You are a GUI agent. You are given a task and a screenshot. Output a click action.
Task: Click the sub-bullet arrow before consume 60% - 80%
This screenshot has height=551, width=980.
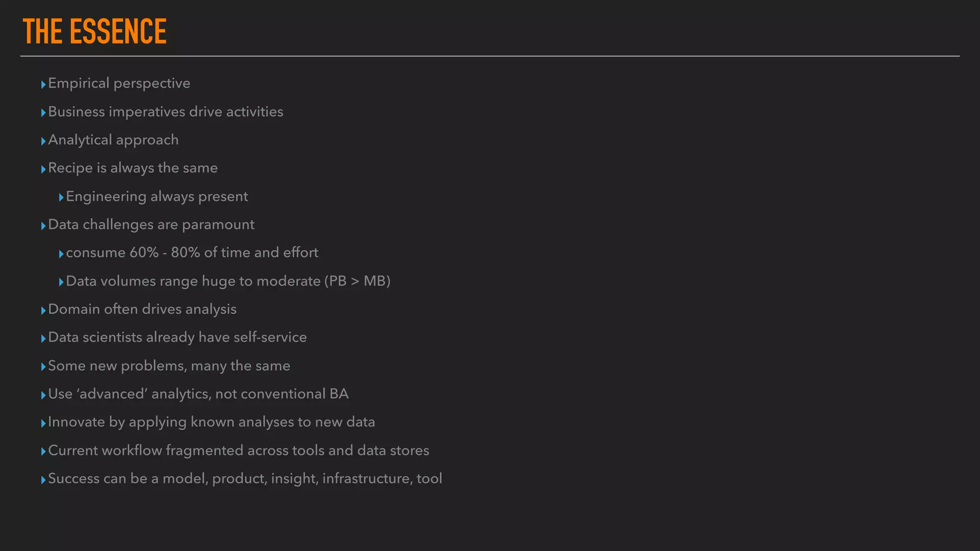point(61,254)
